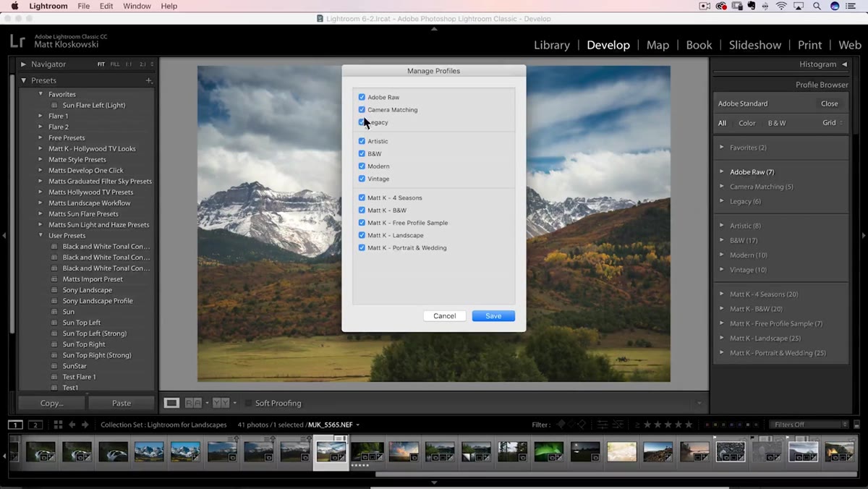Toggle the Modern checkbox
868x489 pixels.
coord(362,166)
